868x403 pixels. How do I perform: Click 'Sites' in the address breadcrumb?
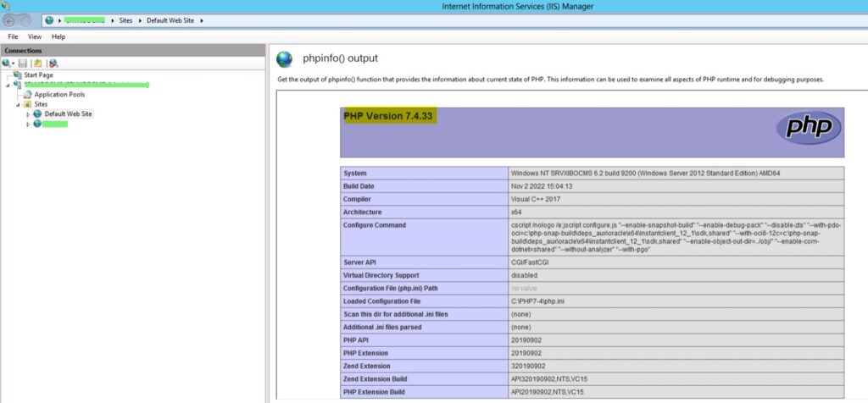pos(125,20)
